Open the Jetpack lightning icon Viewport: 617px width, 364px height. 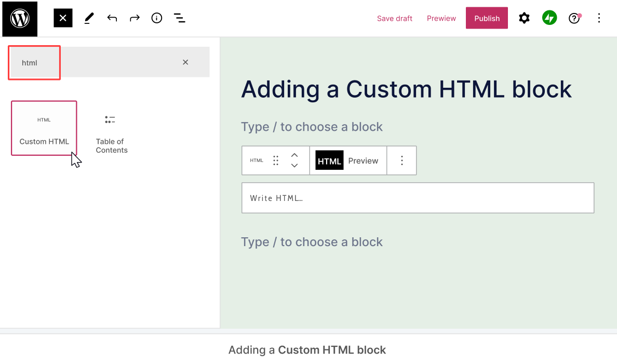click(x=549, y=18)
